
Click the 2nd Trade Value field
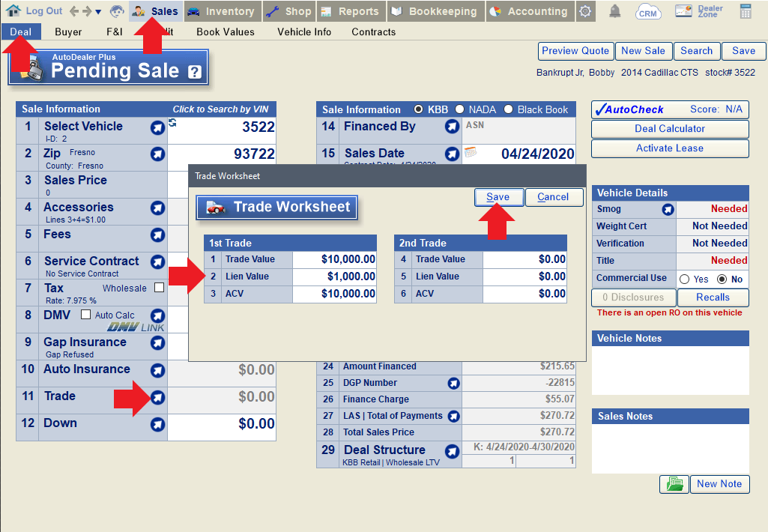click(524, 259)
